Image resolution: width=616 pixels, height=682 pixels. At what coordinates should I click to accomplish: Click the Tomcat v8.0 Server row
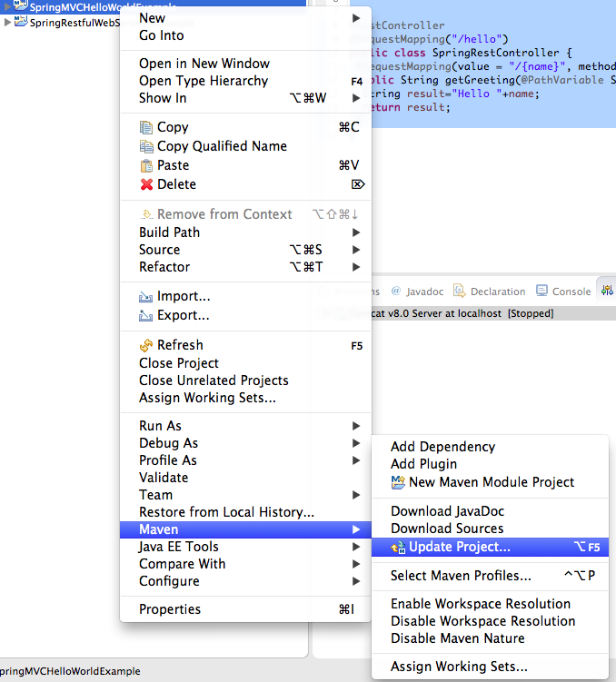pyautogui.click(x=493, y=313)
